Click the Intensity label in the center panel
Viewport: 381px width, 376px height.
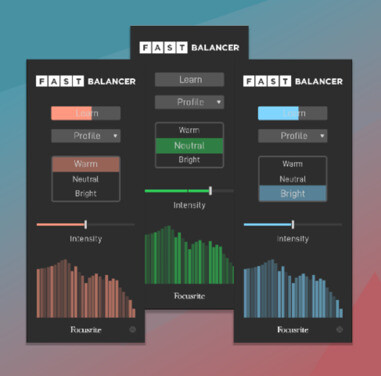(x=189, y=205)
